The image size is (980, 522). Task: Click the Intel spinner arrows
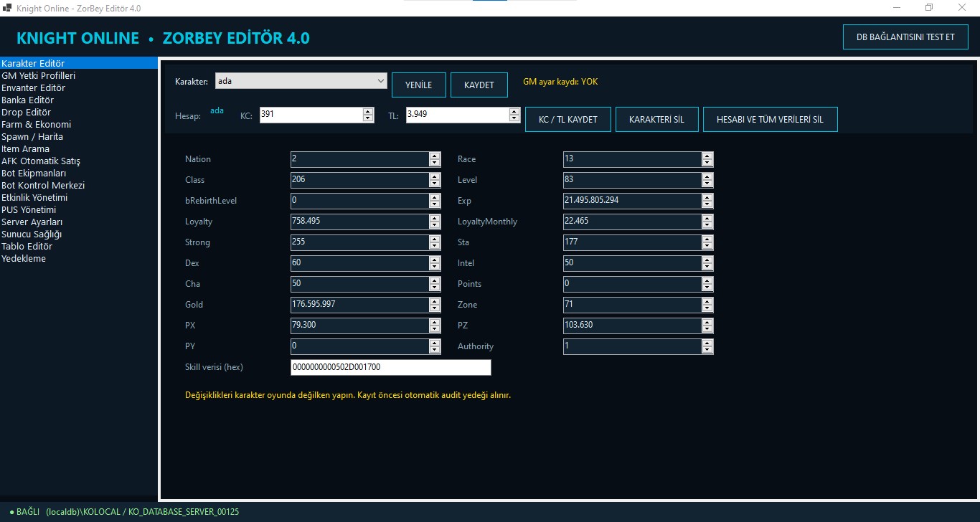pos(707,263)
